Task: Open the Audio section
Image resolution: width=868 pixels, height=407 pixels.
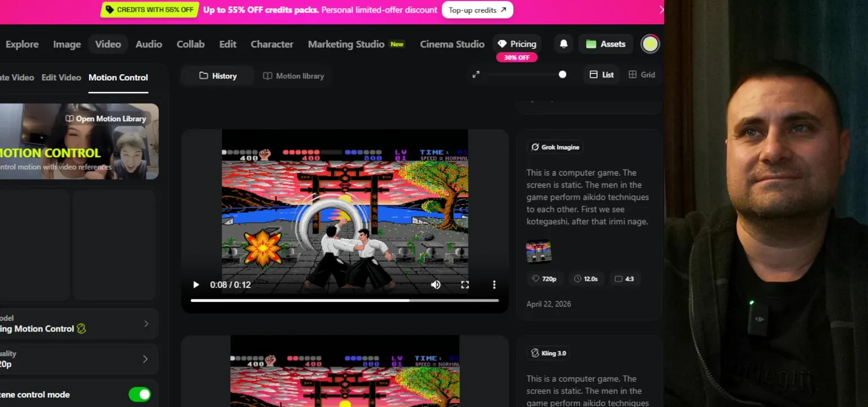Action: coord(149,44)
